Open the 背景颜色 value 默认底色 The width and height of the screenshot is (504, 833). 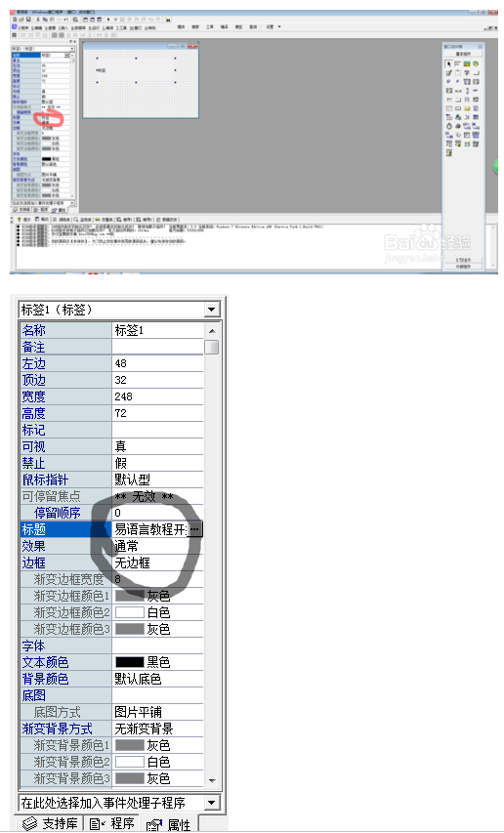click(157, 679)
